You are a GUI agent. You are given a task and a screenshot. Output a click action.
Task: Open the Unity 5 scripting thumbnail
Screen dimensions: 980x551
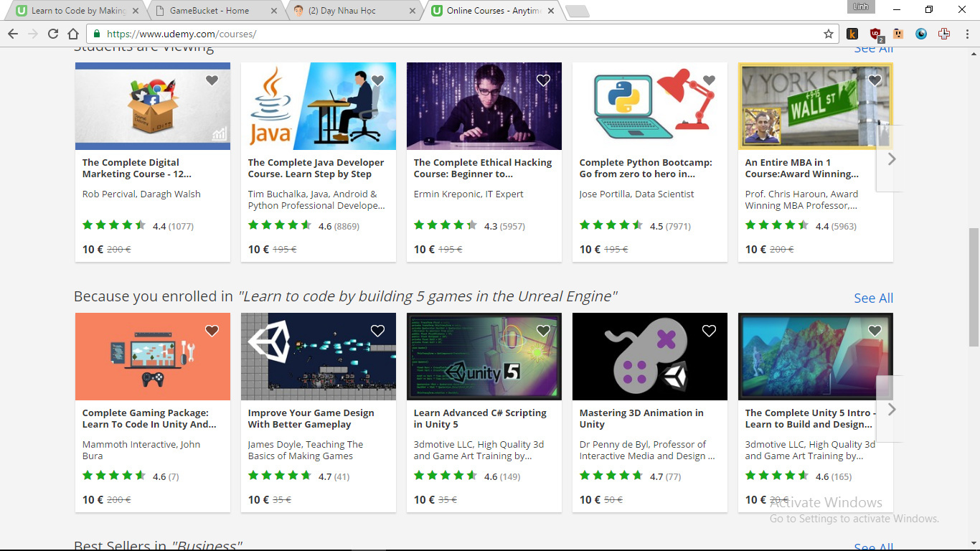[484, 357]
